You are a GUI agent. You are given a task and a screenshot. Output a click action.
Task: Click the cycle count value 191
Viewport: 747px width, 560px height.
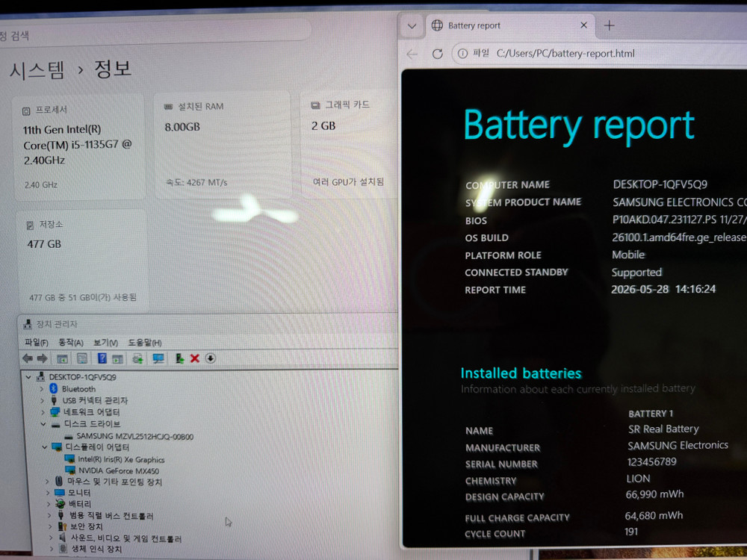point(631,532)
